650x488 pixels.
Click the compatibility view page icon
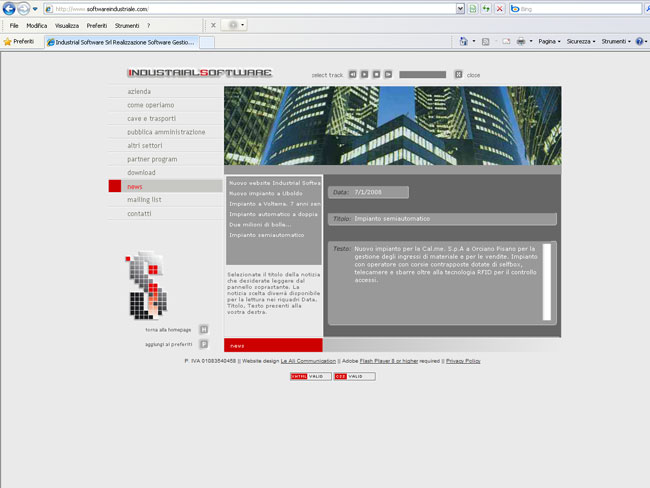coord(473,9)
